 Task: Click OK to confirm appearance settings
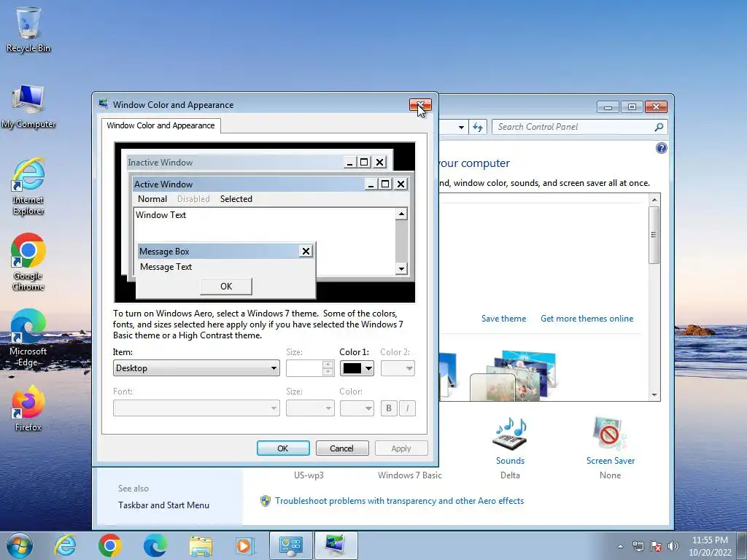pyautogui.click(x=283, y=448)
